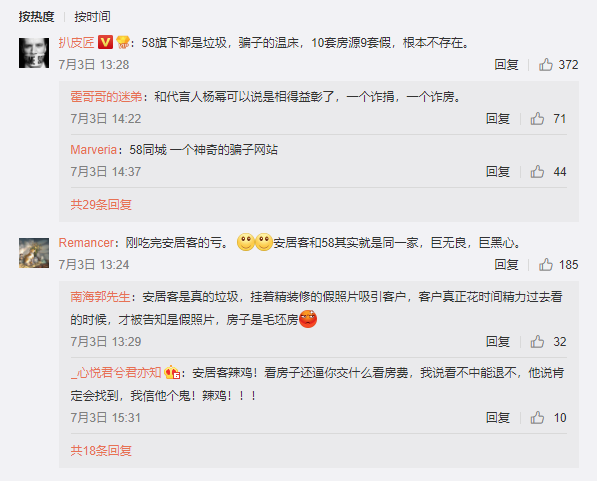This screenshot has height=481, width=597.
Task: Like Marveria's reply with 44 likes
Action: coord(537,172)
